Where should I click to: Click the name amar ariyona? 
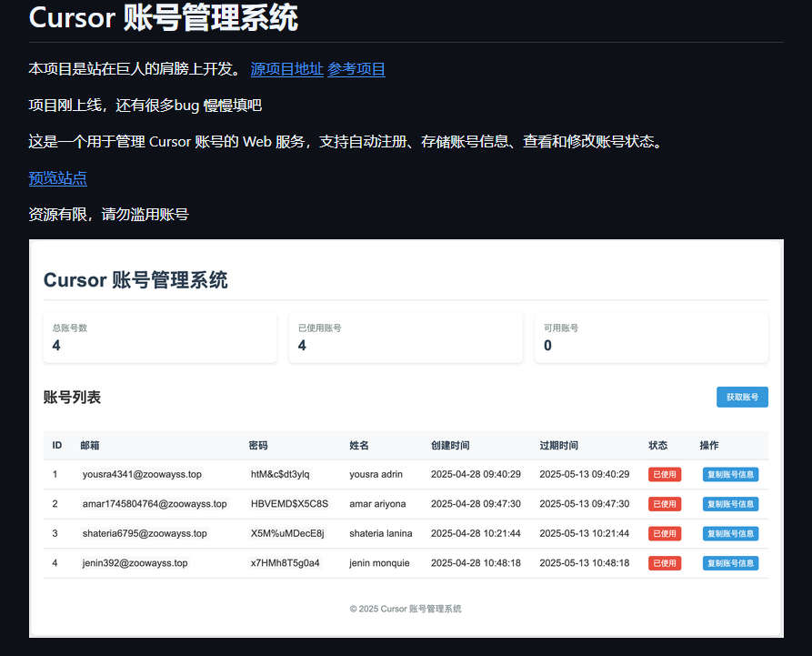coord(377,504)
